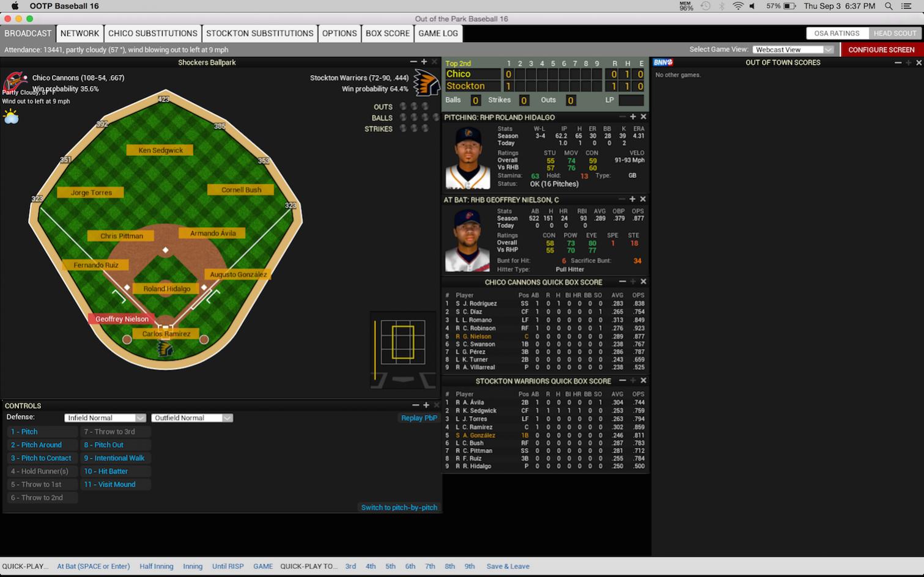
Task: Open the volume control in menu bar
Action: coord(752,6)
